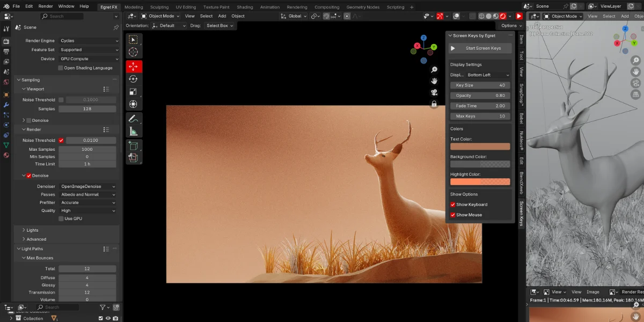Open the Denoiser dropdown showing OpenImageDenoise
This screenshot has width=644, height=322.
tap(87, 186)
